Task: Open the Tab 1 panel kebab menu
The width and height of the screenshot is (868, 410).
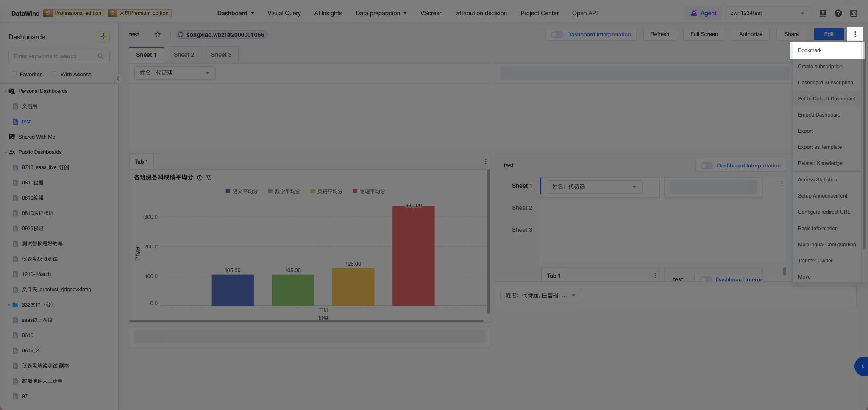Action: (x=485, y=162)
